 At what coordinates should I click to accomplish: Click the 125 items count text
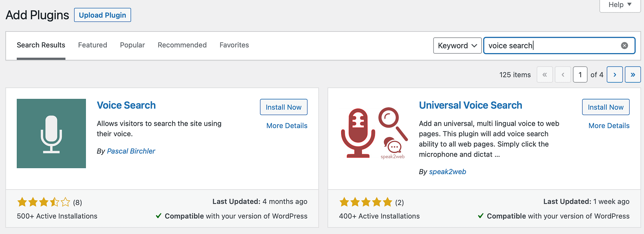(x=515, y=75)
